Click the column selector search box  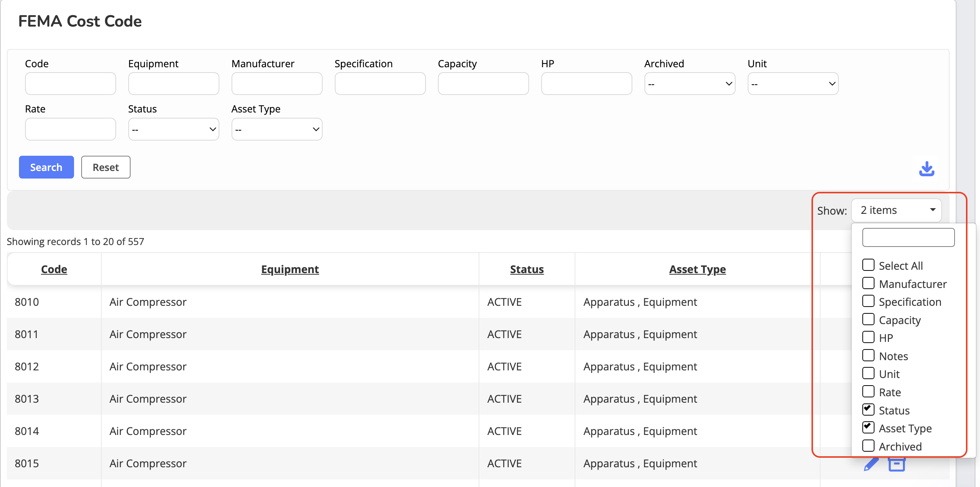coord(908,237)
